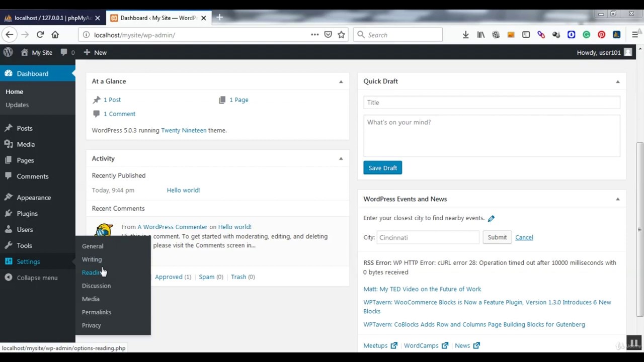Collapse the Activity panel
644x362 pixels.
[x=341, y=159]
